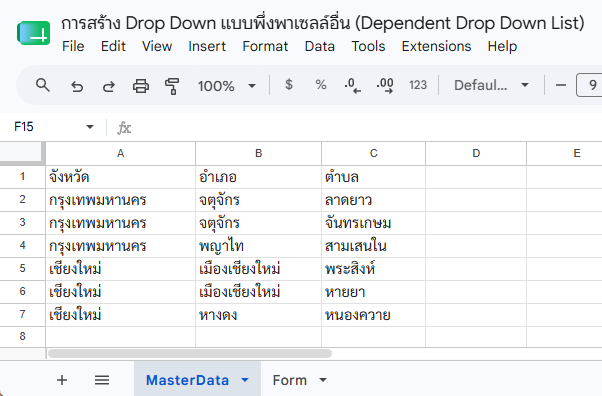This screenshot has height=396, width=602.
Task: Select cell containing หางดง
Action: point(258,315)
